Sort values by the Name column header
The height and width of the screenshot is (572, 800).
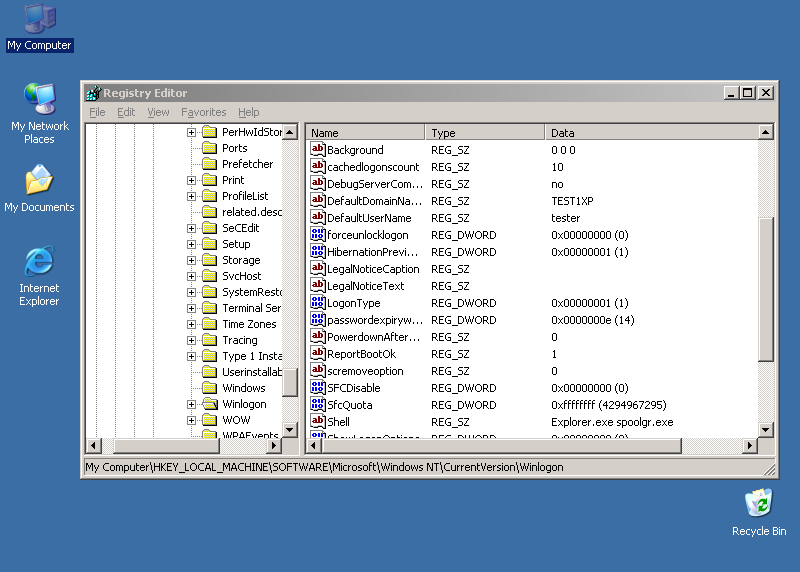365,133
